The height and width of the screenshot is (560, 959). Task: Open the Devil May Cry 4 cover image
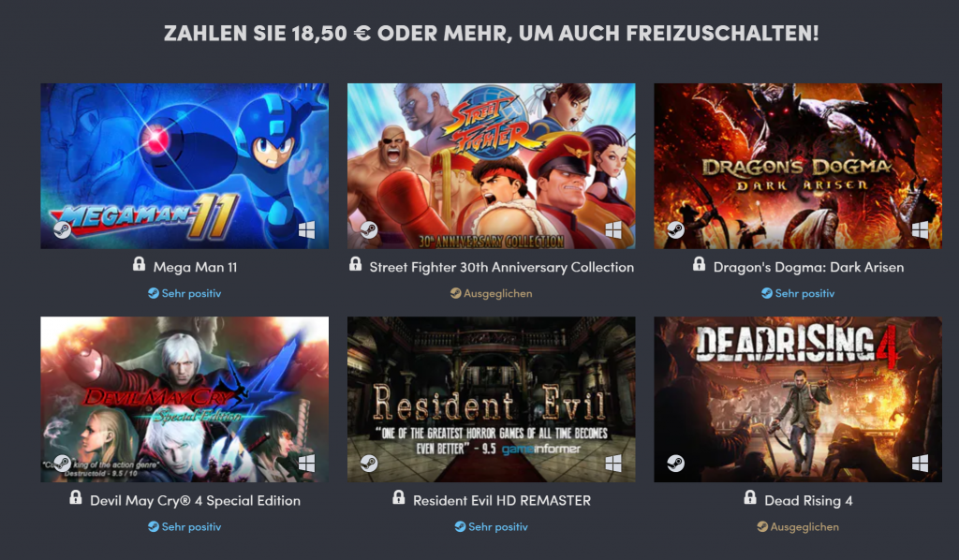[x=184, y=399]
